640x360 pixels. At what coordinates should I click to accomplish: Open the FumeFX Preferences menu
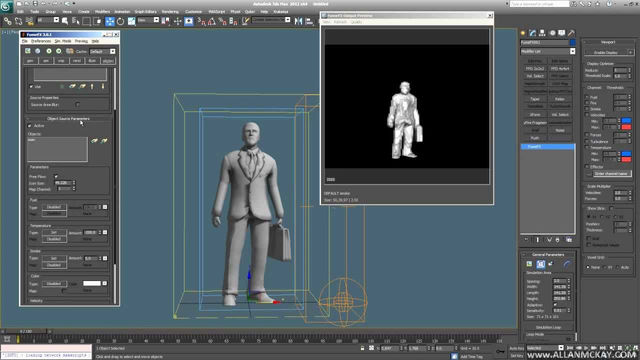coord(41,41)
